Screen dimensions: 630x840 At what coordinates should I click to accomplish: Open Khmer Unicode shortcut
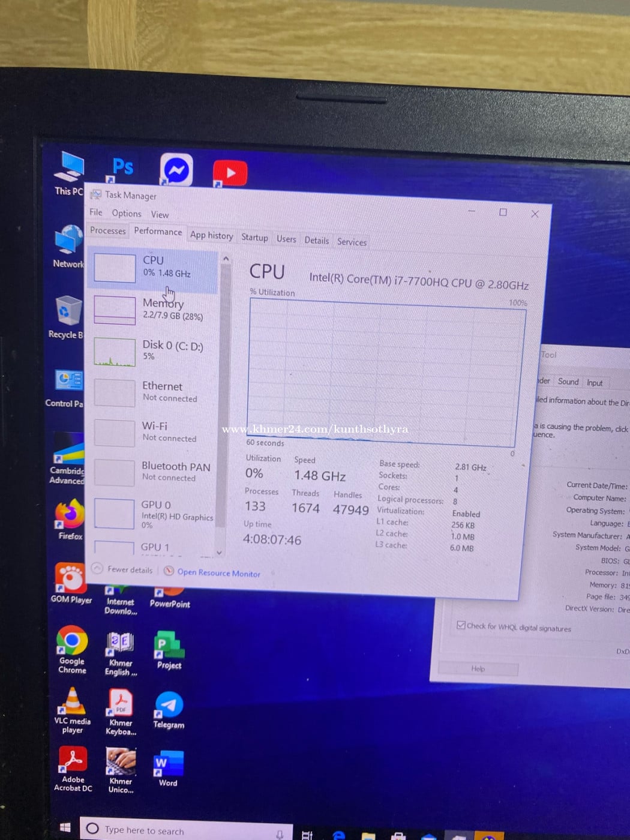pyautogui.click(x=121, y=771)
